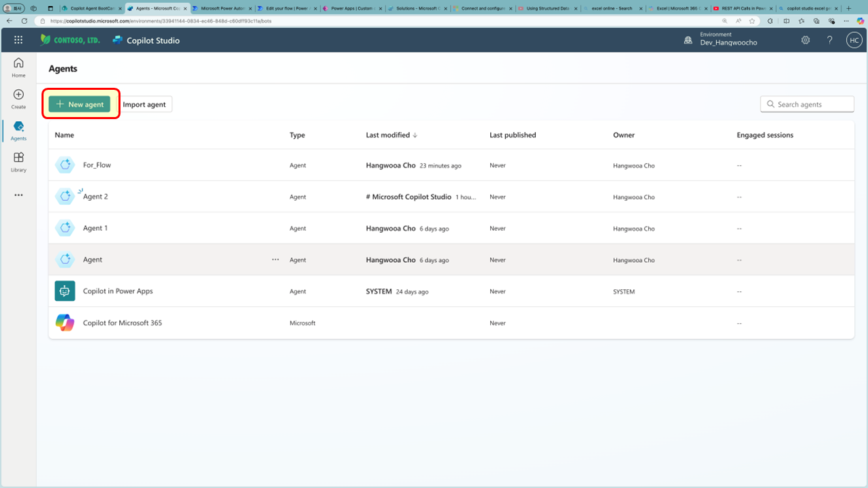The image size is (868, 488).
Task: Show more sidebar options (ellipsis)
Action: [18, 195]
